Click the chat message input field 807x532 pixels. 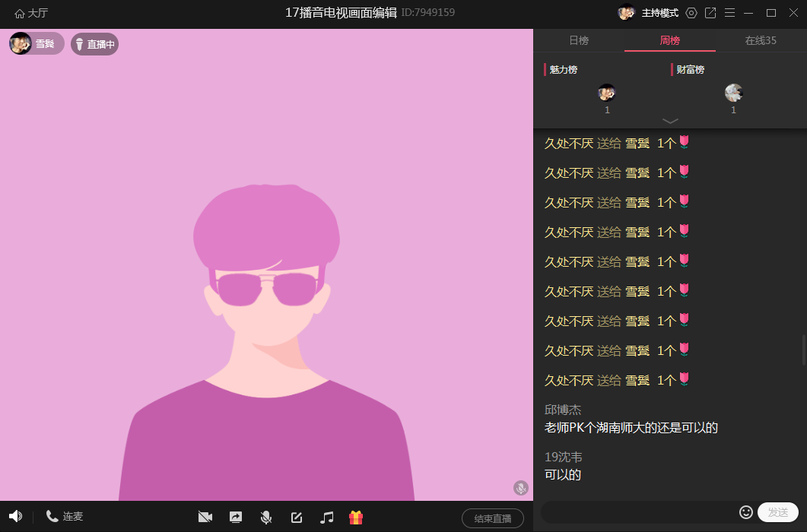(639, 512)
